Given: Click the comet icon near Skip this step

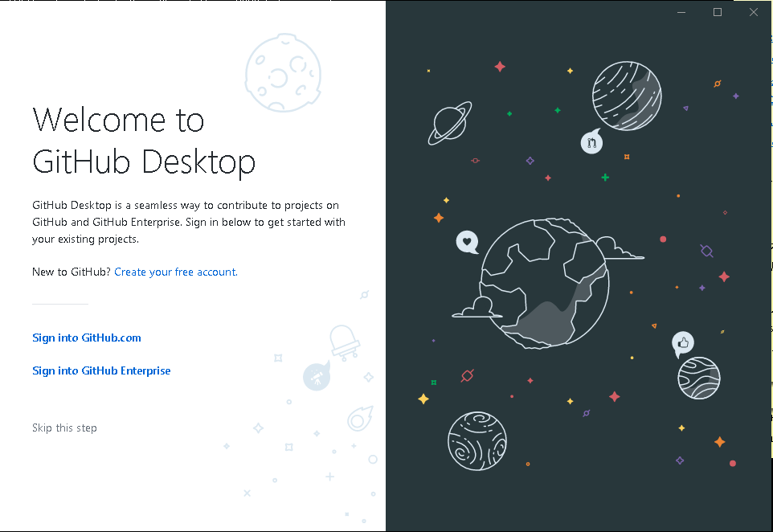Looking at the screenshot, I should 359,419.
